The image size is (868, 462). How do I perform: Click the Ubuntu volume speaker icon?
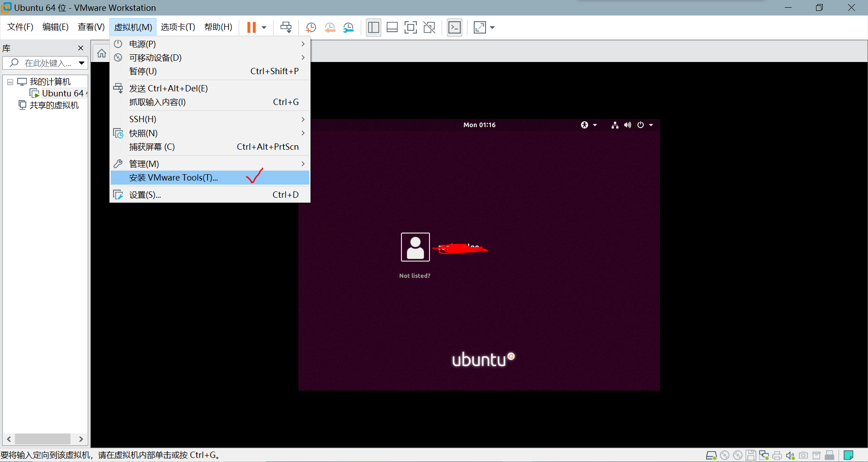point(627,125)
